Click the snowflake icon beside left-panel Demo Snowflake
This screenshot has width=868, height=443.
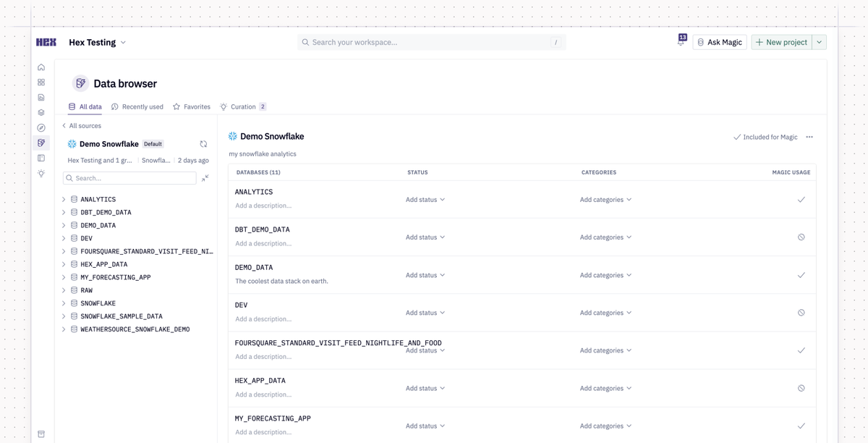(72, 144)
